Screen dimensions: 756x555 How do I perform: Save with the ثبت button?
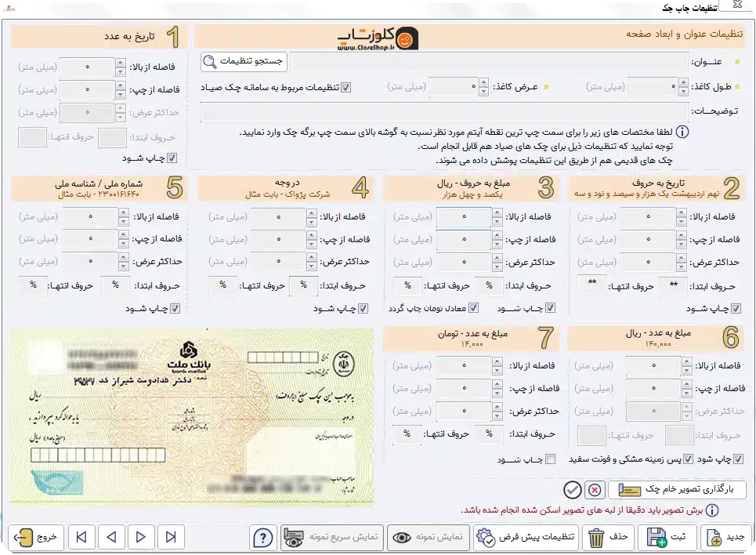(667, 537)
